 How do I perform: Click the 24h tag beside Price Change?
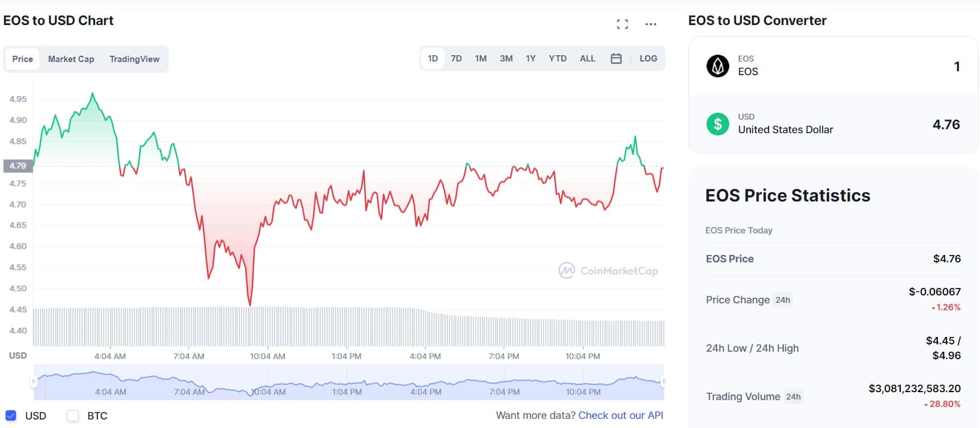[x=783, y=300]
